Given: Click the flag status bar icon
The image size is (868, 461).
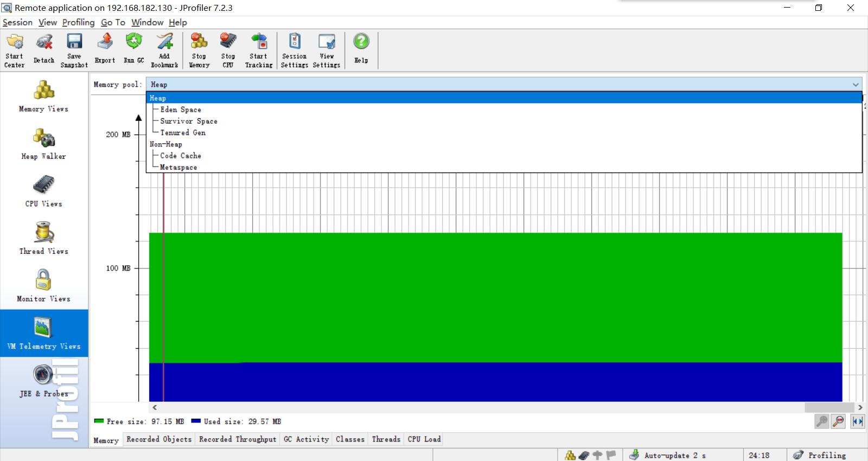Looking at the screenshot, I should point(611,456).
